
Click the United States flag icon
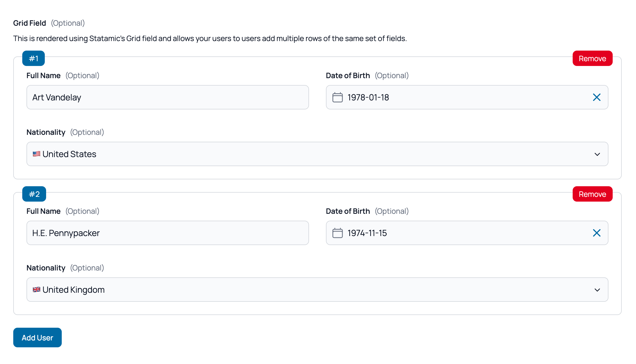(x=36, y=154)
